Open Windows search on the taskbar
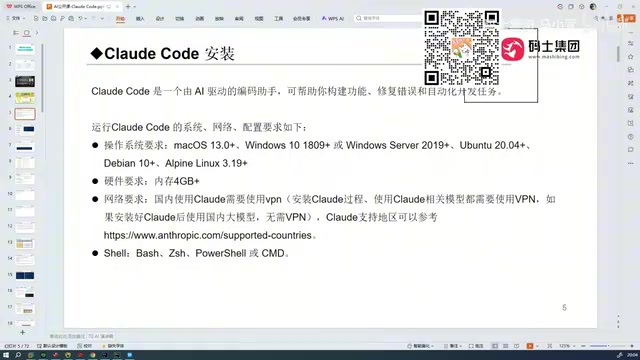The image size is (640, 360). (18, 355)
